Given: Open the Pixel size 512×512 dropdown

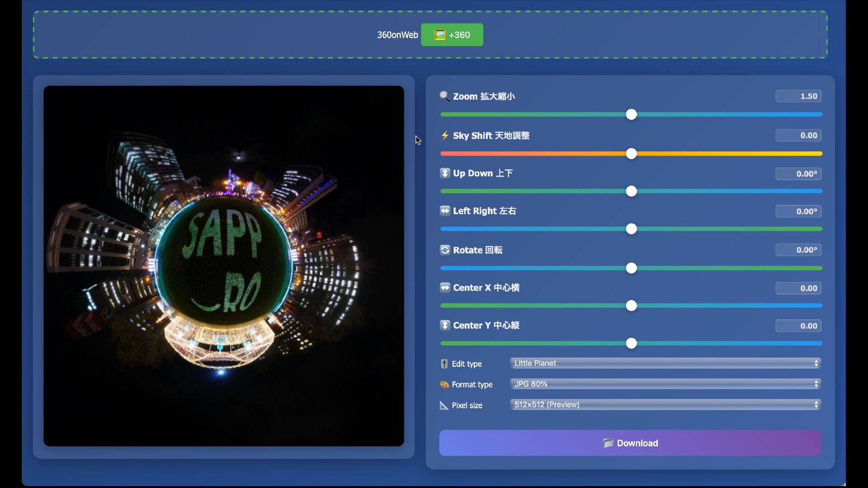Looking at the screenshot, I should click(x=665, y=405).
